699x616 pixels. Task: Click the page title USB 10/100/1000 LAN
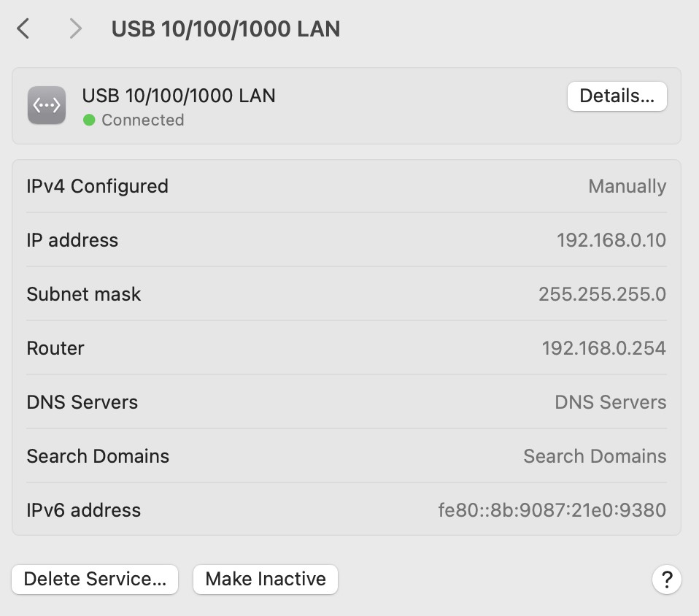pyautogui.click(x=225, y=29)
